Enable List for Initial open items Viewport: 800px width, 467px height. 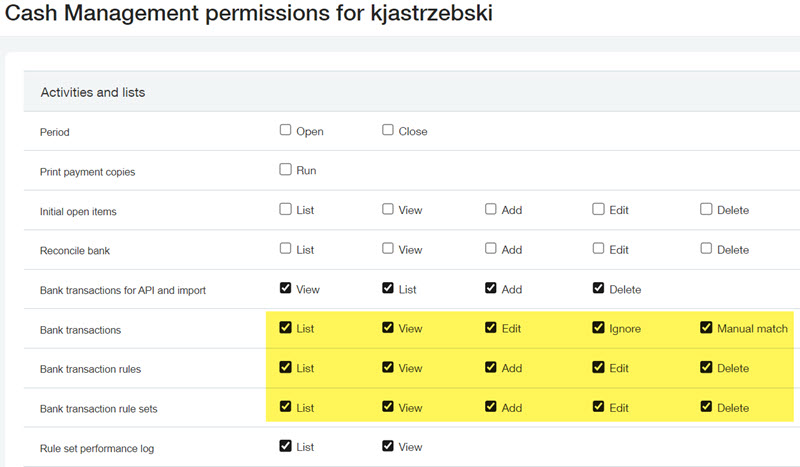(286, 209)
